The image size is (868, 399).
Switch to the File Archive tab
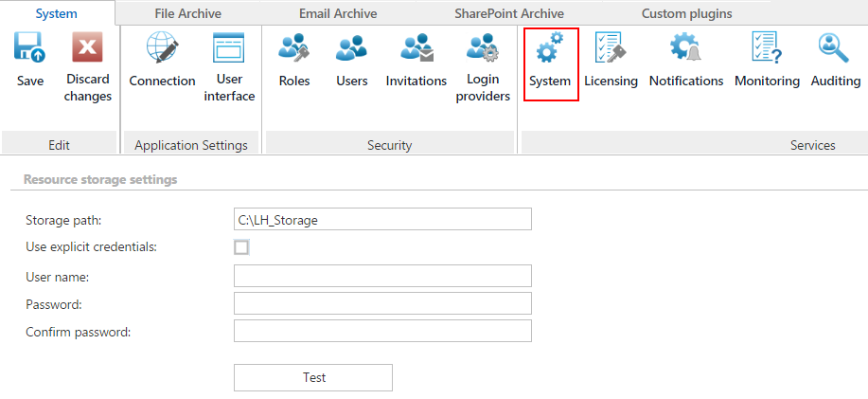(187, 13)
